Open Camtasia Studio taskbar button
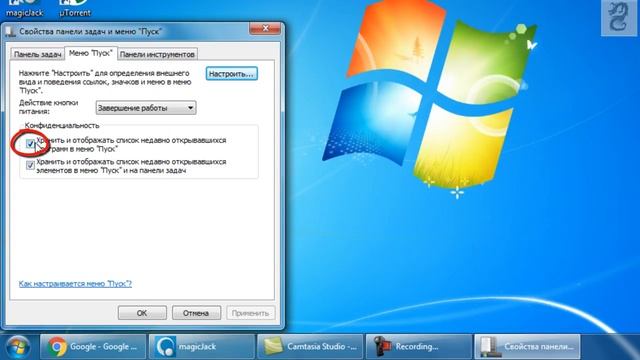This screenshot has width=640, height=360. [x=310, y=347]
